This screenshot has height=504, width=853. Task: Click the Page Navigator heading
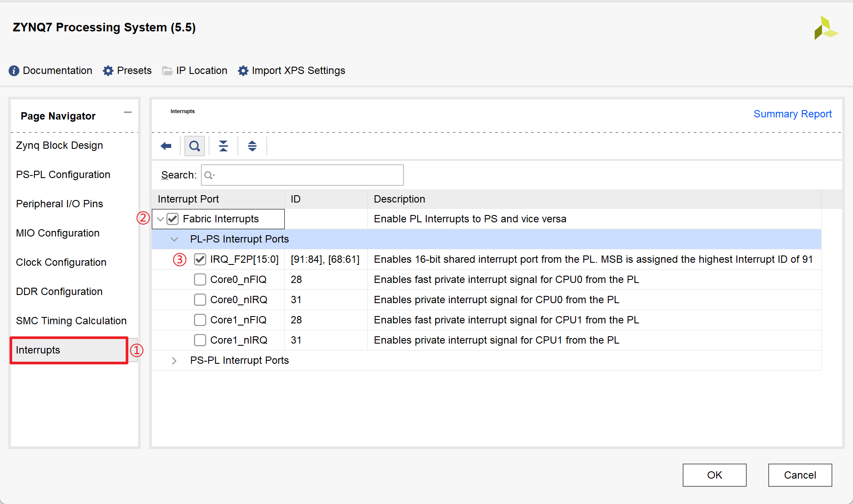click(x=58, y=116)
